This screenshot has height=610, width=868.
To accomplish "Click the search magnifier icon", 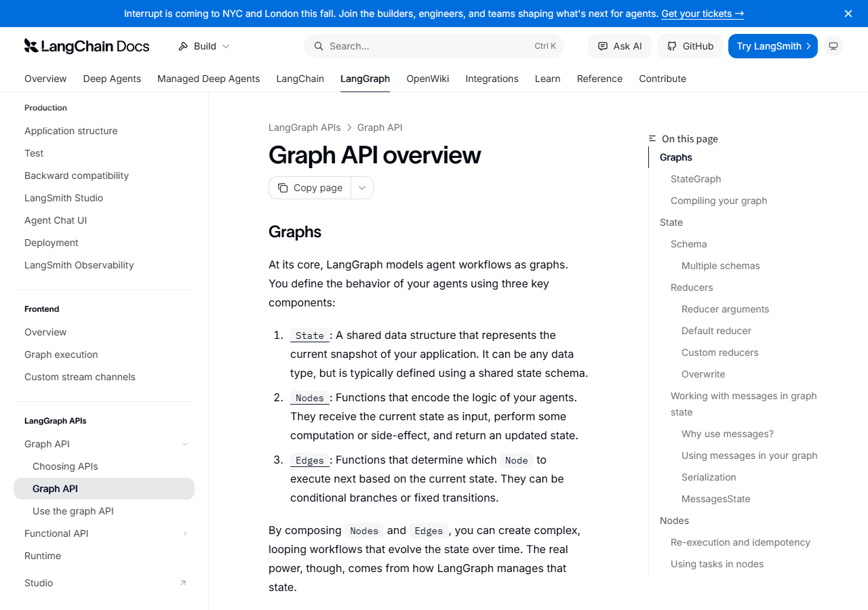I will tap(318, 46).
